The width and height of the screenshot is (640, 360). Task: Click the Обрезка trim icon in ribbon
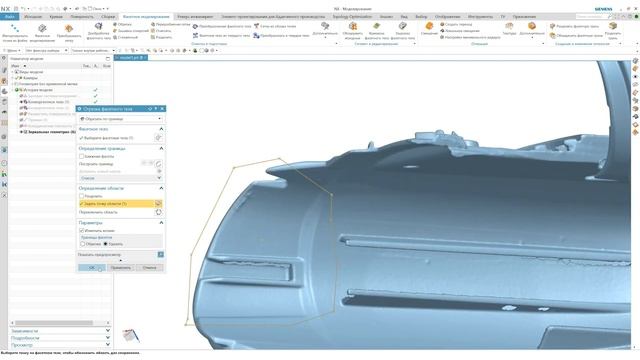116,24
